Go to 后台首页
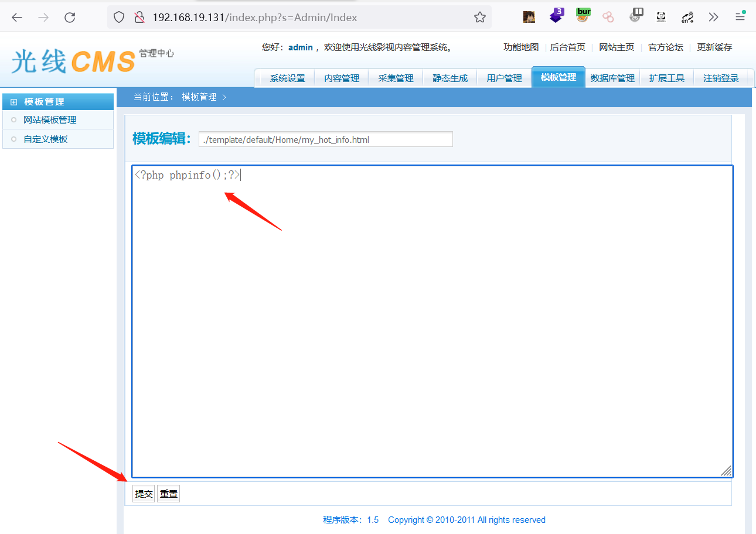Screen dimensions: 756x534 [568, 47]
